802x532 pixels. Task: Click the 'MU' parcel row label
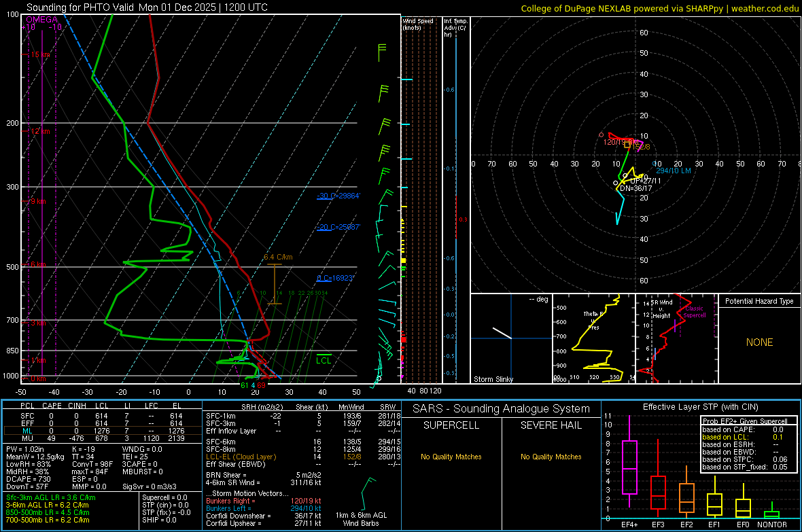pyautogui.click(x=27, y=438)
